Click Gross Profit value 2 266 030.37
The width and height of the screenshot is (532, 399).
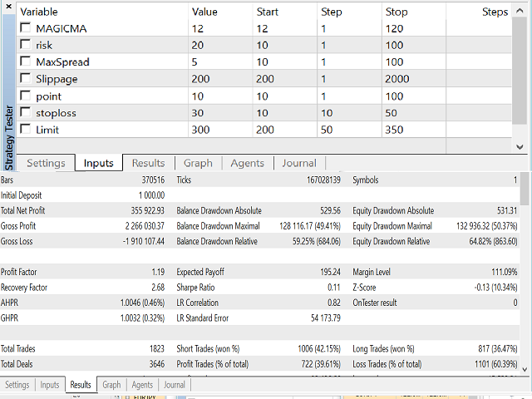(x=145, y=226)
